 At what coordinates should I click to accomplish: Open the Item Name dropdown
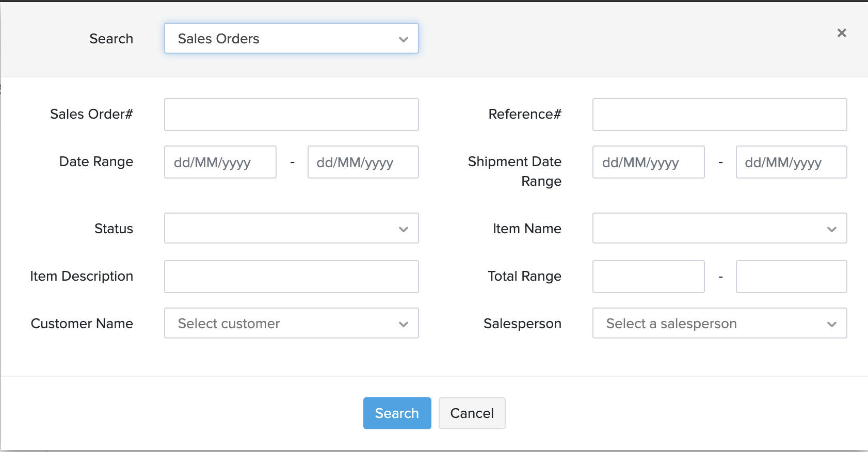tap(719, 229)
